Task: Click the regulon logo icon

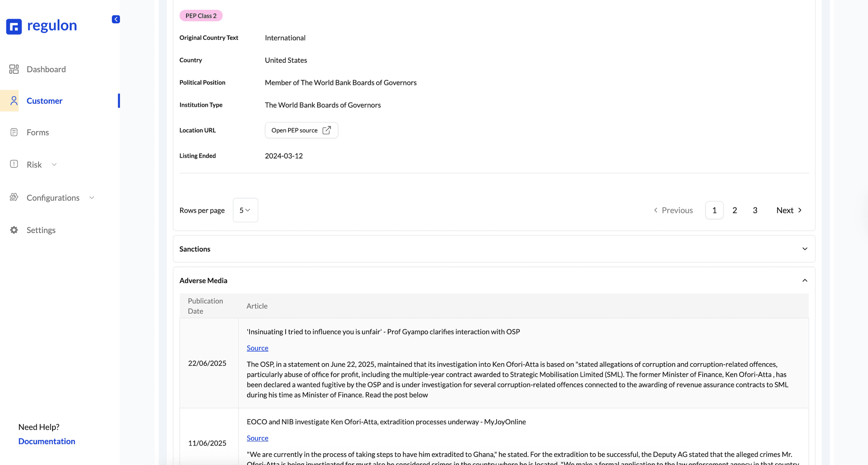Action: (14, 26)
